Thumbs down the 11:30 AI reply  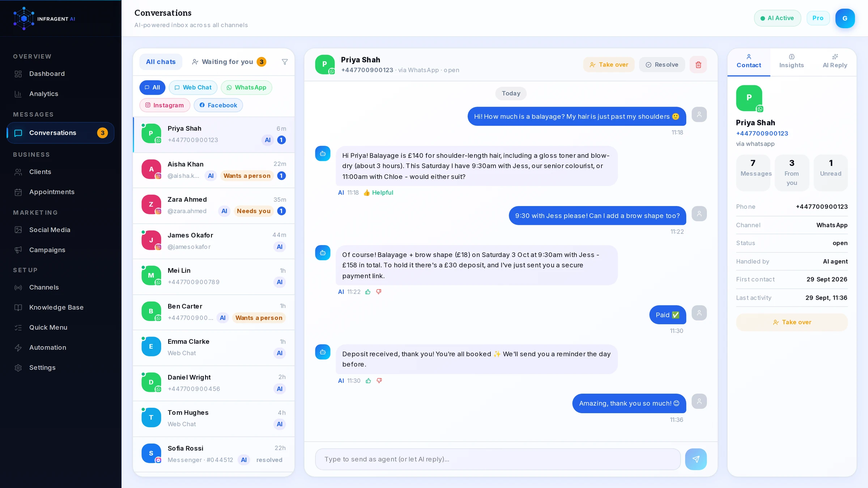379,381
